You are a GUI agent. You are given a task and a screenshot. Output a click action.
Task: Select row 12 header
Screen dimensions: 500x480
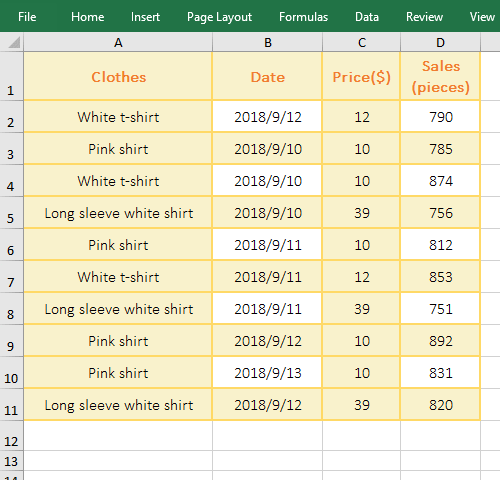point(12,436)
